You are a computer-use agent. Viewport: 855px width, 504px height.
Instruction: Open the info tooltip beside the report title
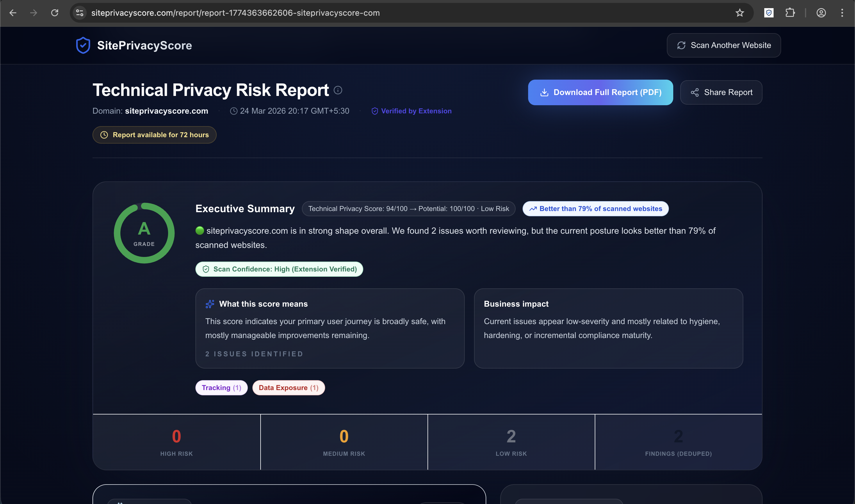(x=337, y=90)
